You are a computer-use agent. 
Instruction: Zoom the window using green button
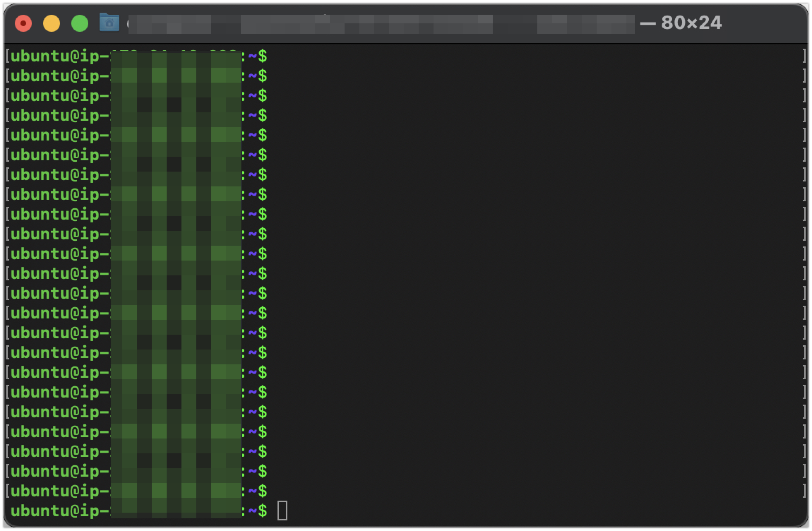tap(80, 24)
